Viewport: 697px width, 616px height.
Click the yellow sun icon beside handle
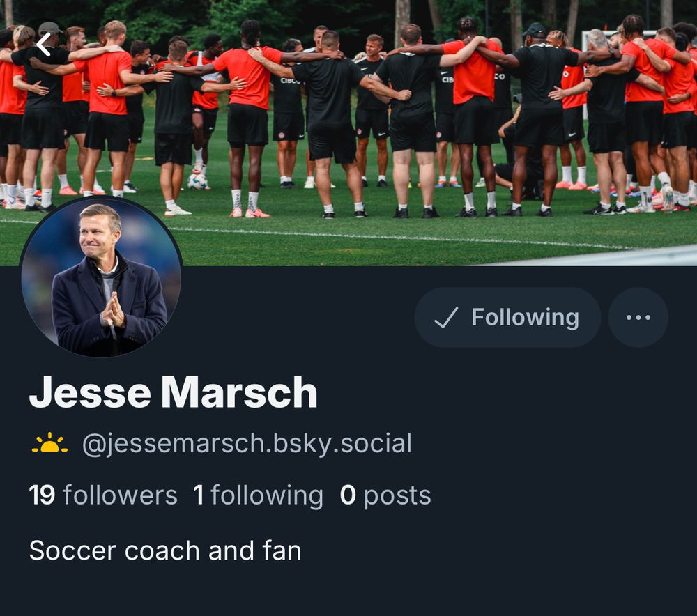(x=49, y=444)
